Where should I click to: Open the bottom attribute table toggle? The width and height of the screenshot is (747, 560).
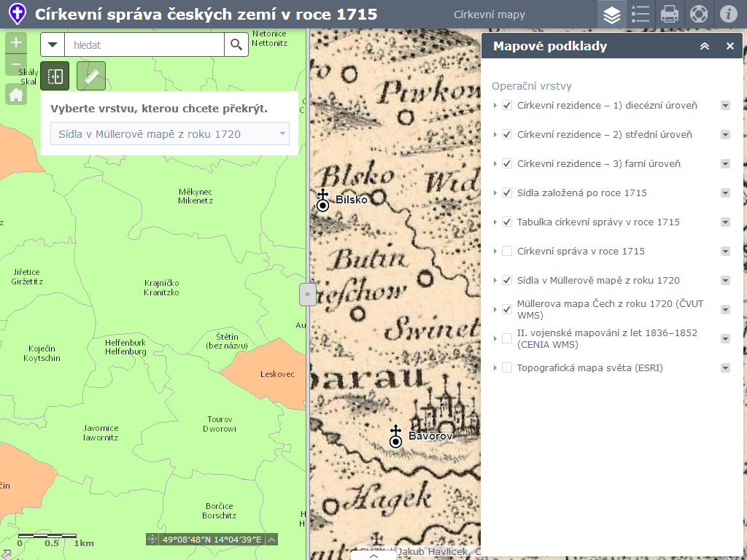pos(373,555)
